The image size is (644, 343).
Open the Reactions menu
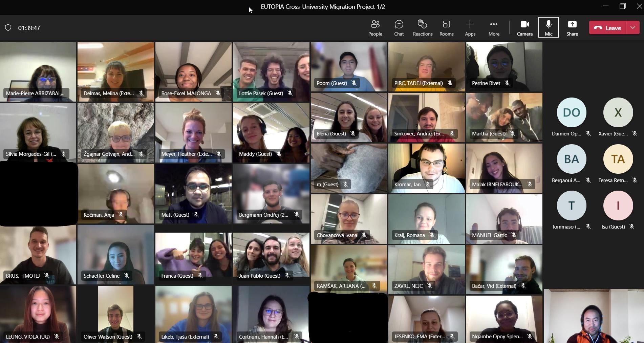tap(423, 28)
